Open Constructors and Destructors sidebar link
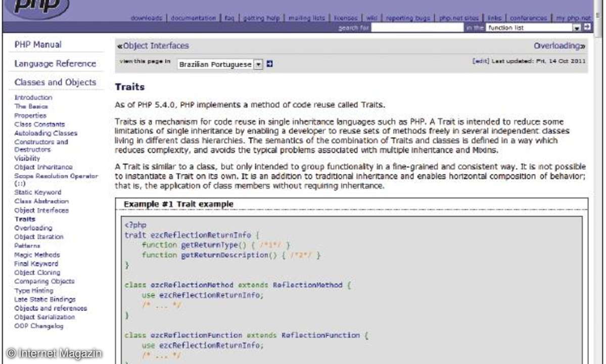The width and height of the screenshot is (606, 364). (41, 146)
